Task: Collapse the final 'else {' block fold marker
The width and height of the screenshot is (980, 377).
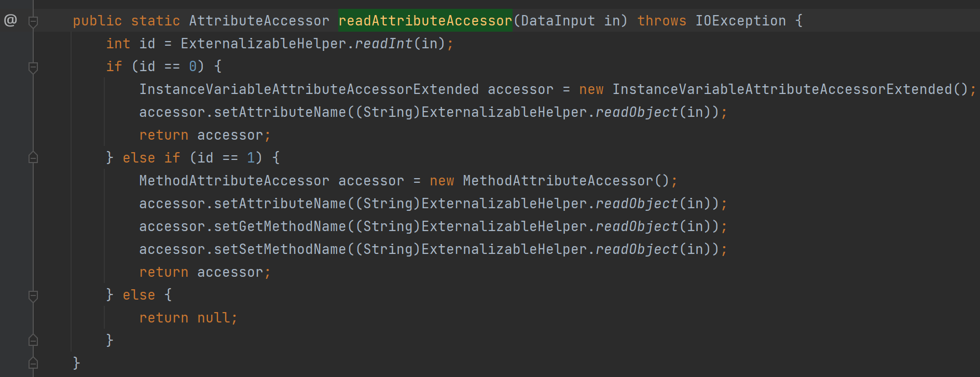Action: (x=33, y=295)
